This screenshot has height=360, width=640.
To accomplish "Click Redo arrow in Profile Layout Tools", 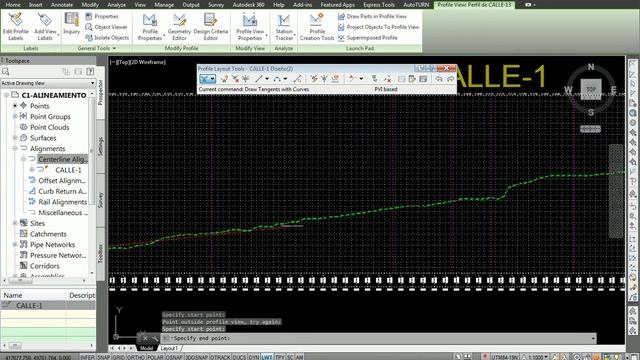I will tap(450, 79).
